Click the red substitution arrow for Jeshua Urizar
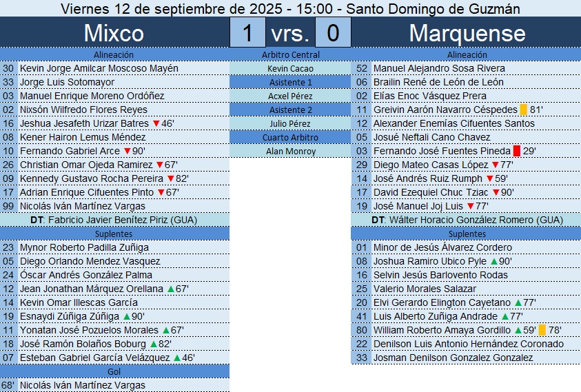 pos(156,123)
